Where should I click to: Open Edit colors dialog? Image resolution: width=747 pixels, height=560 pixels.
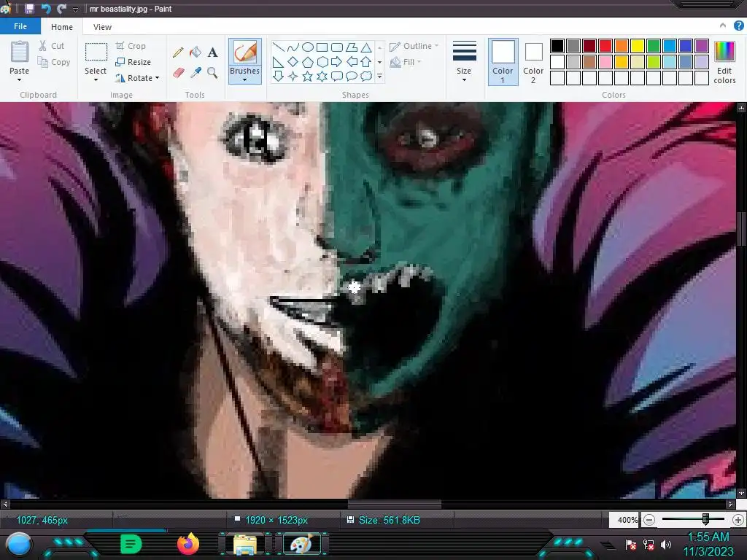tap(724, 62)
